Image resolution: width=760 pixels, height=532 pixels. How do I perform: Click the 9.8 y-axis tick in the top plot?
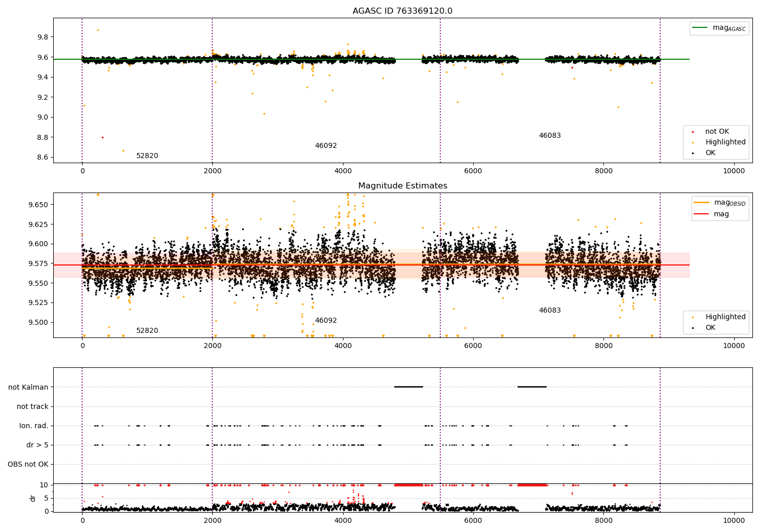(x=43, y=37)
